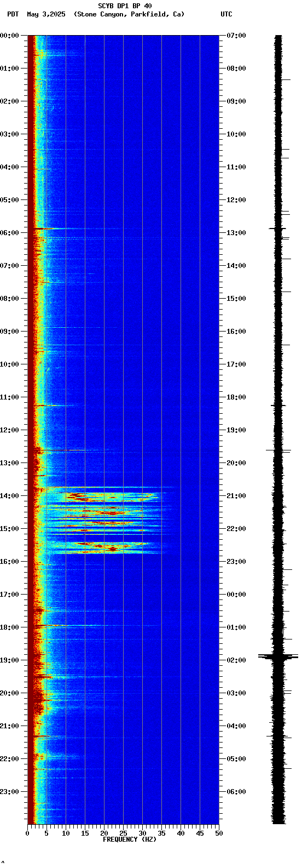Click the '25' frequency axis tick label

[123, 833]
